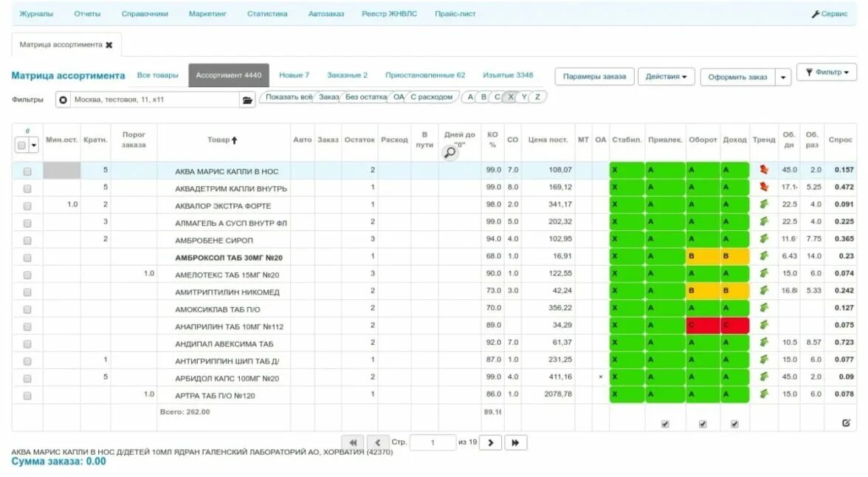Screen dimensions: 868x477
Task: Go to the next page
Action: point(490,442)
